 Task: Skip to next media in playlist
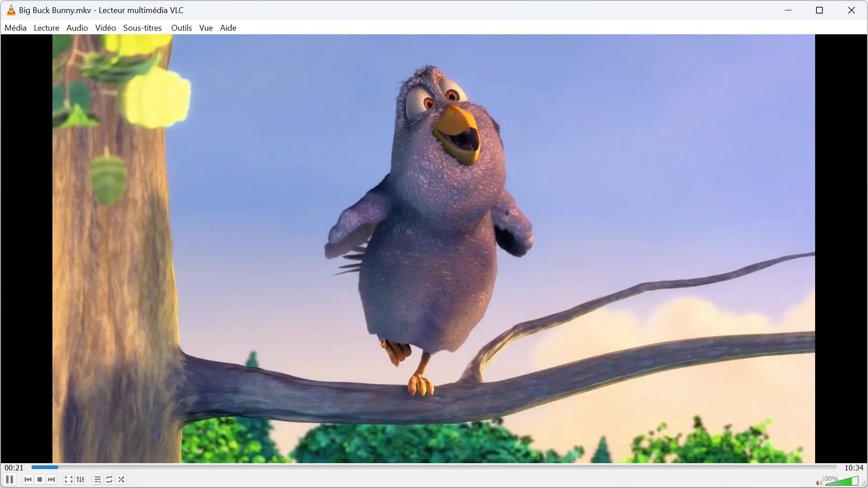click(52, 479)
